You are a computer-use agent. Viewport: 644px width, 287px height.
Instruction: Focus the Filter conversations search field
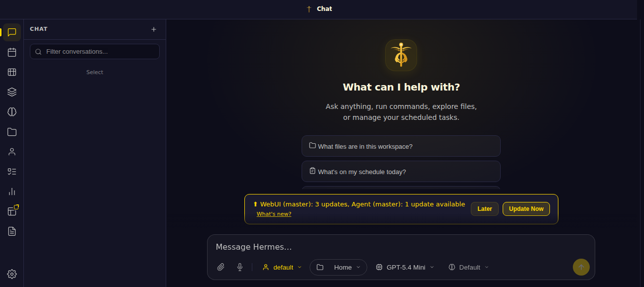(x=95, y=52)
